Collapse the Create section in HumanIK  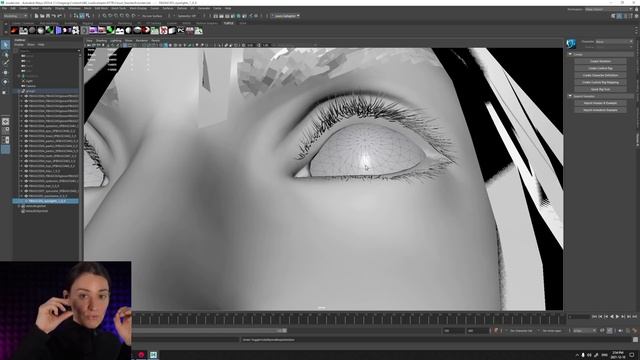(x=570, y=54)
